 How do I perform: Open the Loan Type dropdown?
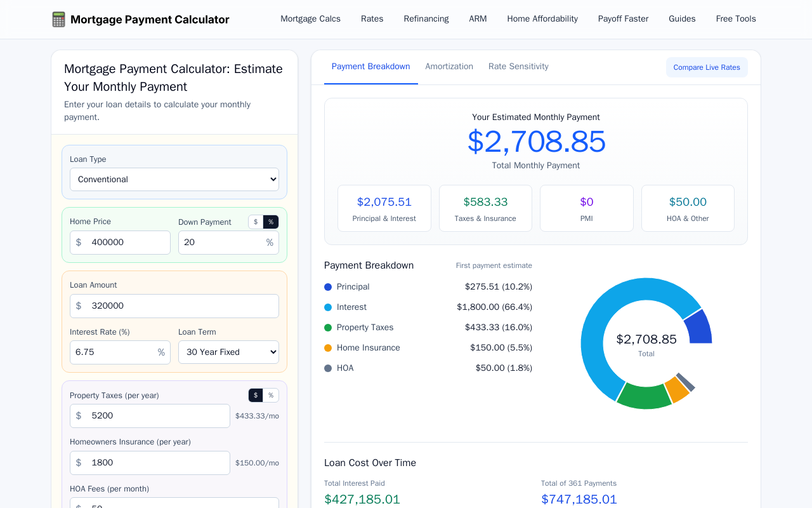click(174, 179)
